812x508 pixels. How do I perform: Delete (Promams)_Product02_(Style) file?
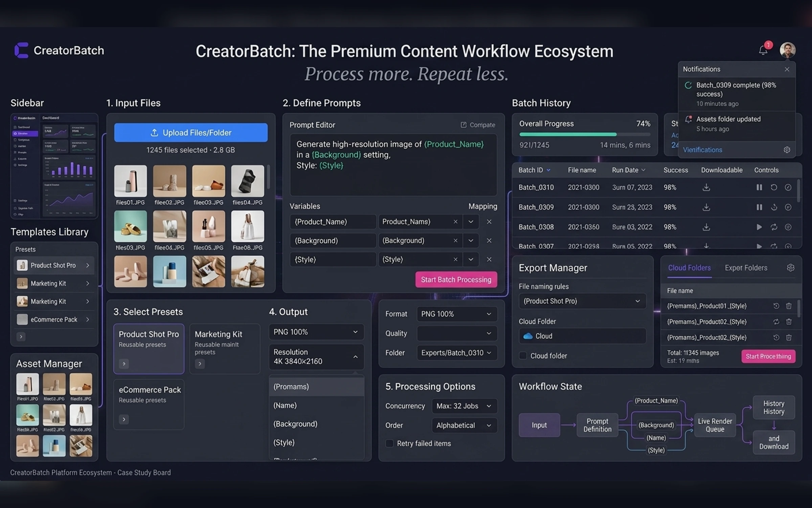(789, 337)
